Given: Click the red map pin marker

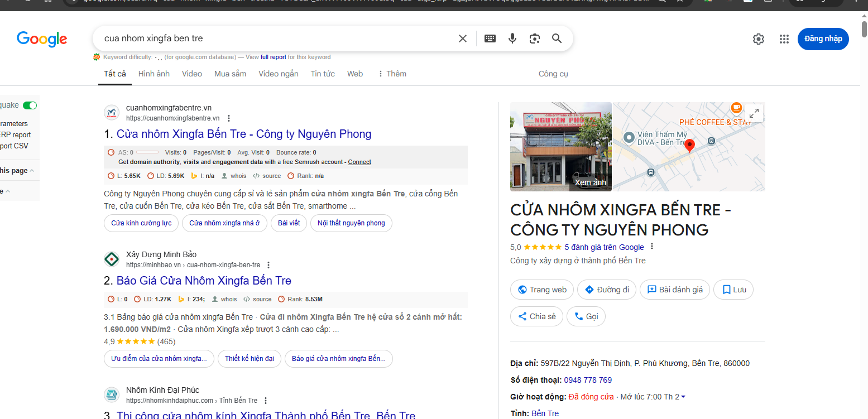Looking at the screenshot, I should [x=689, y=146].
